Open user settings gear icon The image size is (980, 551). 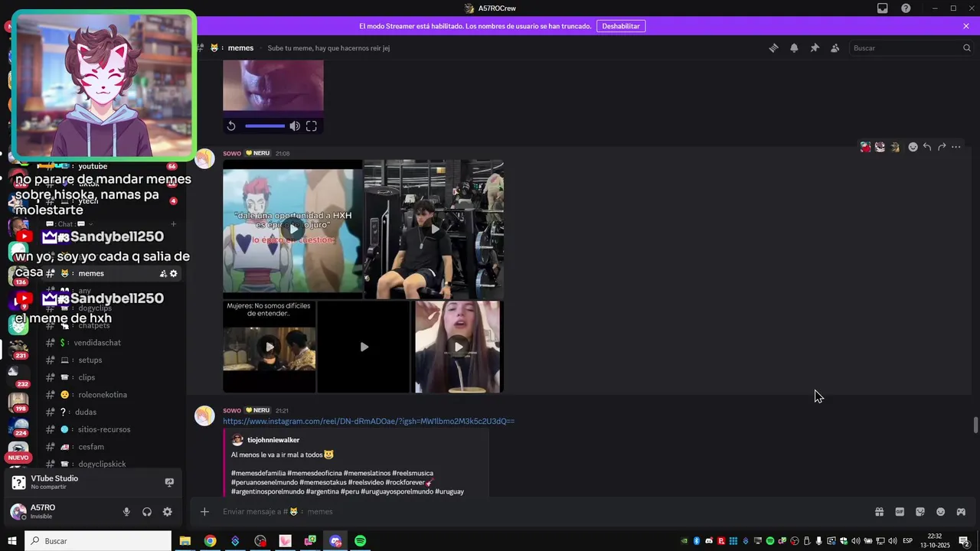point(168,512)
